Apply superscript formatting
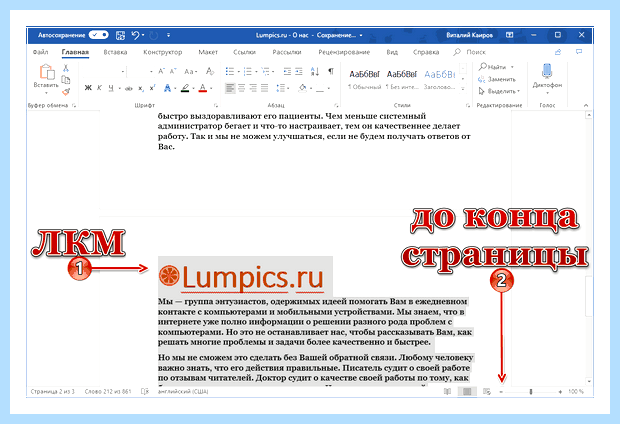The image size is (620, 424). (x=152, y=88)
